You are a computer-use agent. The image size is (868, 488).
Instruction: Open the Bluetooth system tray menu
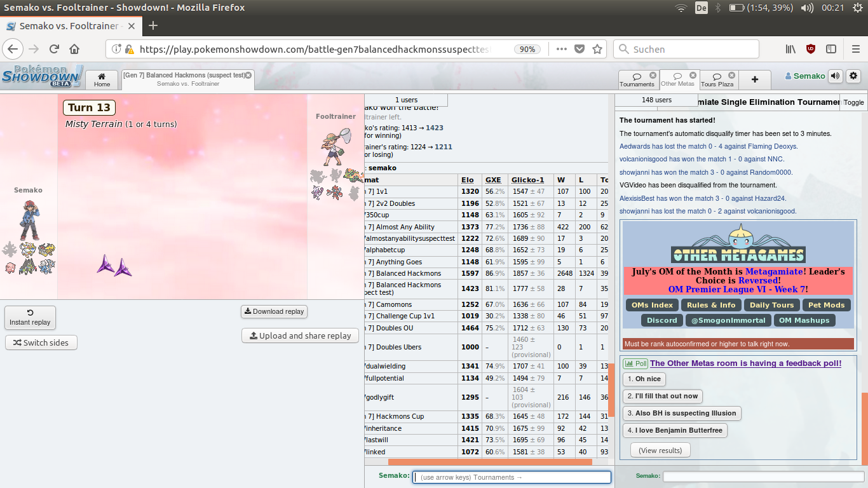pyautogui.click(x=719, y=8)
